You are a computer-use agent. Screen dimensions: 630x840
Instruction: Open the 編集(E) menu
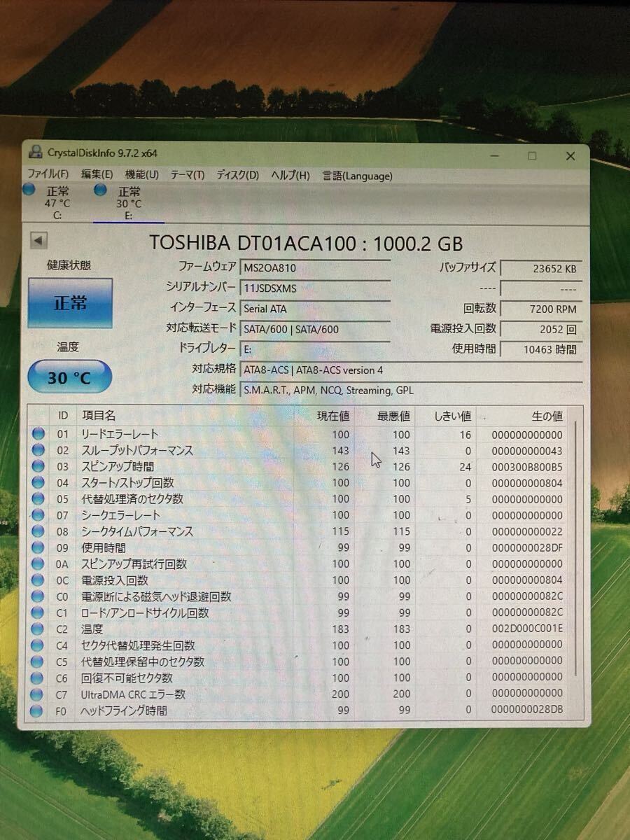tap(97, 174)
